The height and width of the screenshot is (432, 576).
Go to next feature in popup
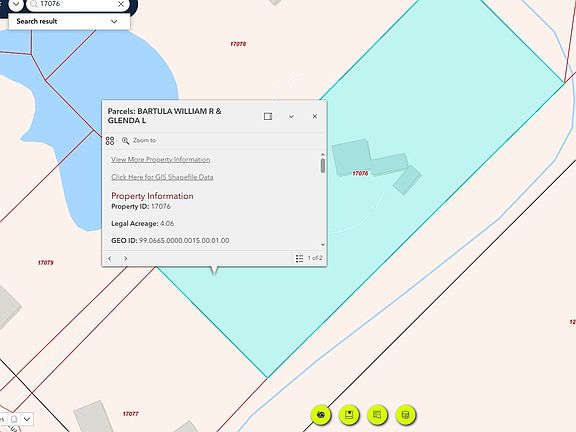(126, 258)
